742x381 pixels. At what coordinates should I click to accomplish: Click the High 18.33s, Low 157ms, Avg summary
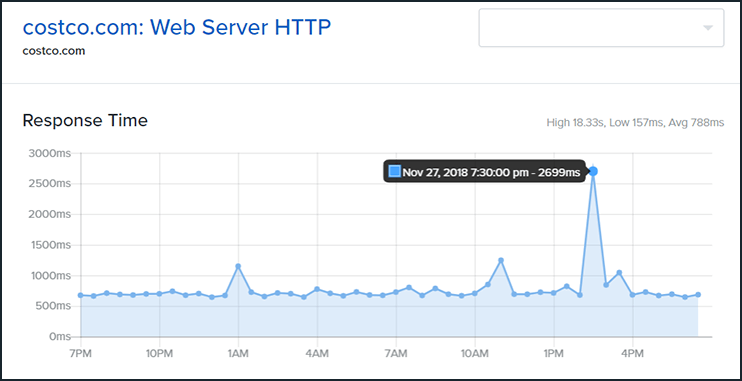(x=635, y=123)
